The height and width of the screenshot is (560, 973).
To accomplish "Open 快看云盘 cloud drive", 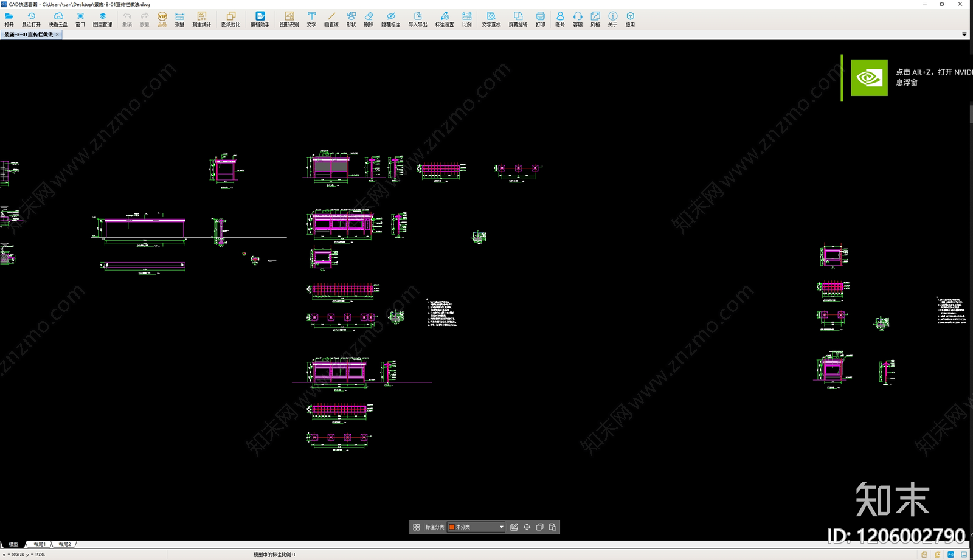I will (x=58, y=19).
